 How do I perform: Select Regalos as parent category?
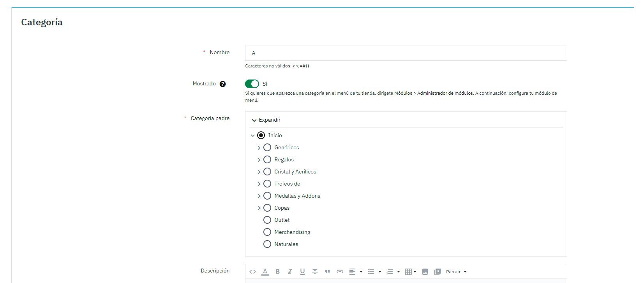tap(267, 159)
